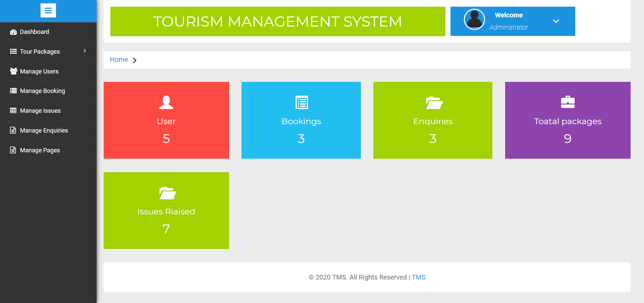
Task: Toggle the hamburger sidebar menu button
Action: point(48,10)
